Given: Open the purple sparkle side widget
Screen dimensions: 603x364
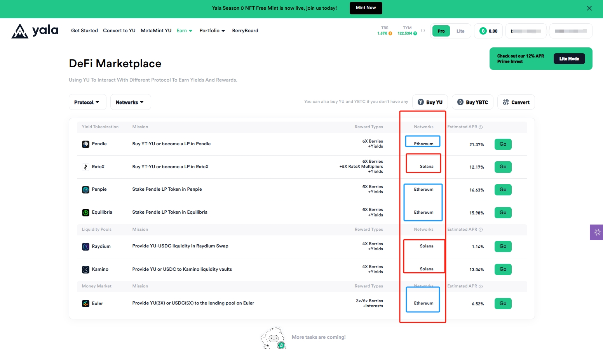Looking at the screenshot, I should 597,232.
